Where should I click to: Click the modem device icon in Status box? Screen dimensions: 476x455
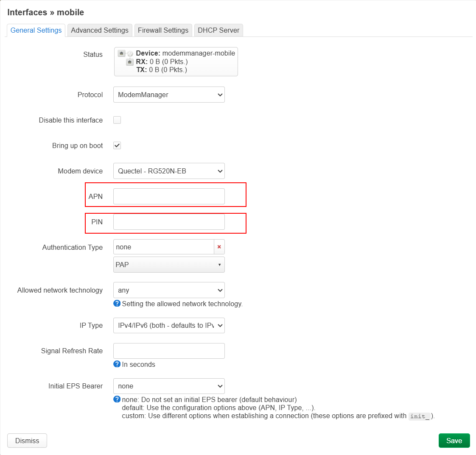(x=121, y=53)
